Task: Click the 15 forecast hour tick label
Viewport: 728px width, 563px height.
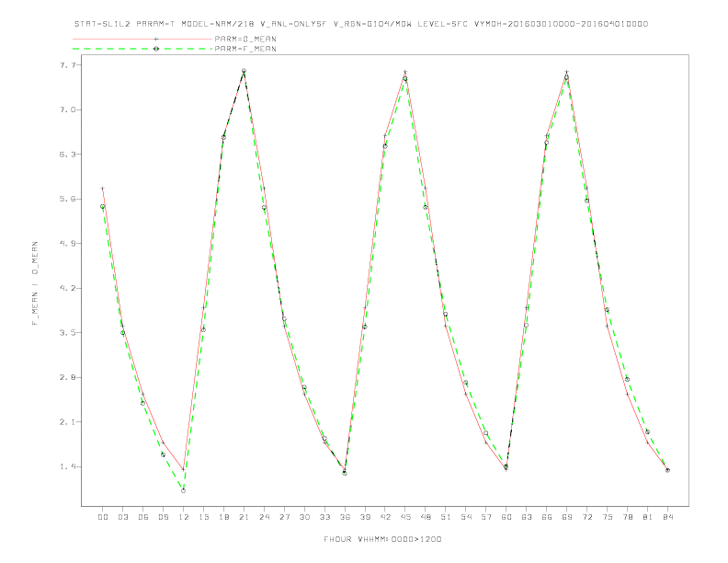Action: 203,517
